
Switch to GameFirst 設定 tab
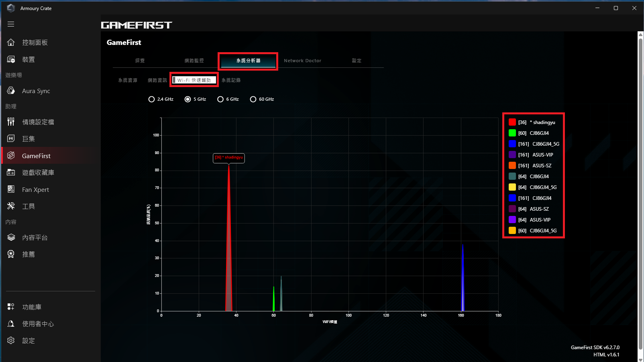[357, 61]
